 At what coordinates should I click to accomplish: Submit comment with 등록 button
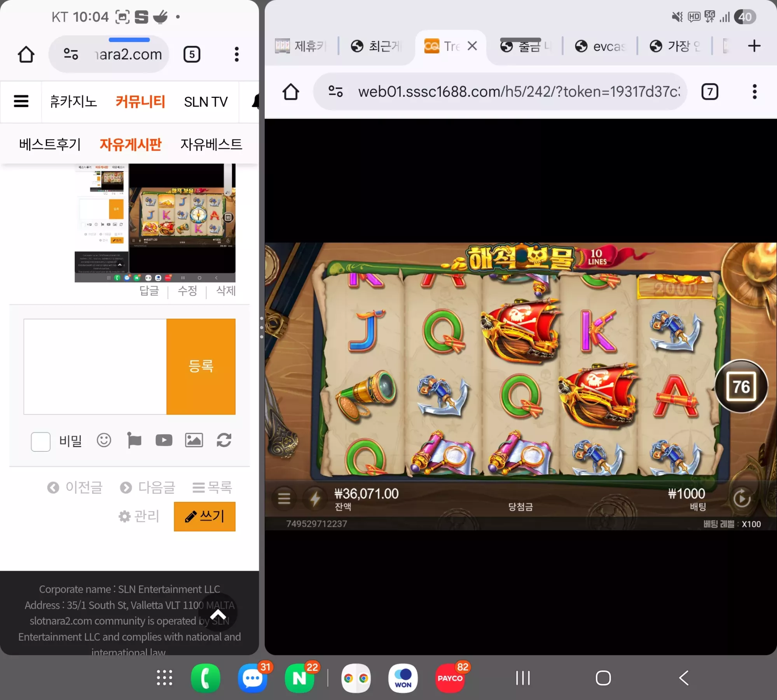201,367
